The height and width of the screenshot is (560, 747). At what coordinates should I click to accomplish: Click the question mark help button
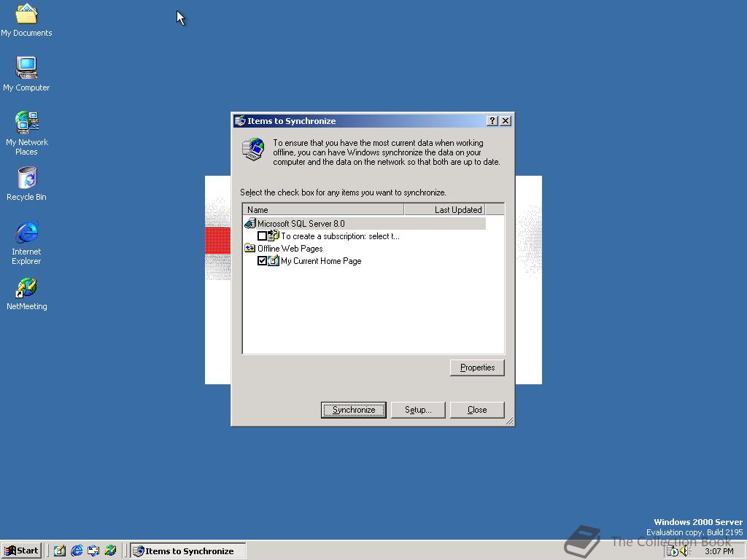(492, 121)
